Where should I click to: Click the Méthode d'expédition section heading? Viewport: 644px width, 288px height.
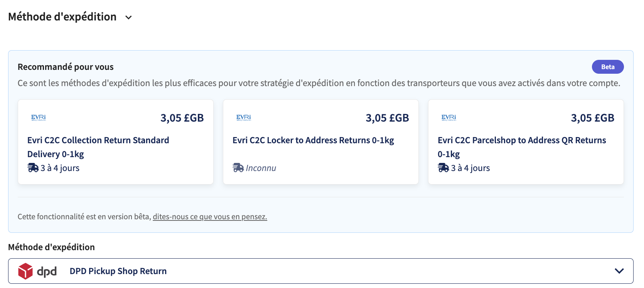click(x=62, y=17)
